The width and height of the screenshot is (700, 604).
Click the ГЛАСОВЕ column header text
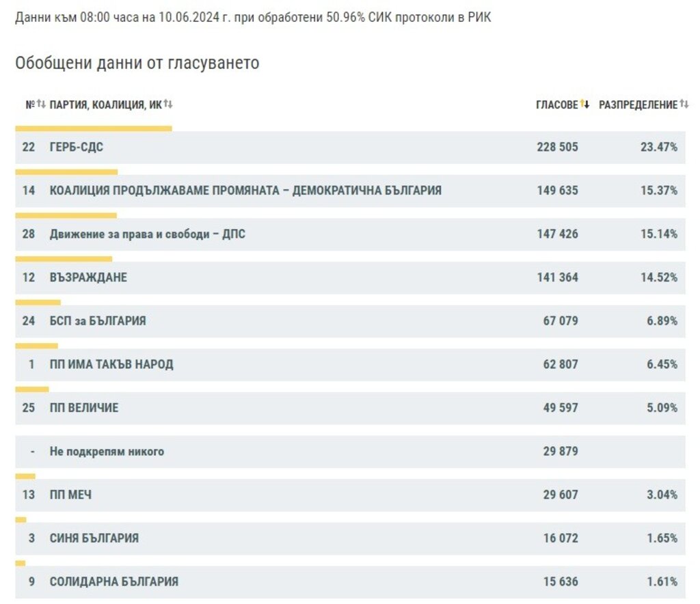556,105
